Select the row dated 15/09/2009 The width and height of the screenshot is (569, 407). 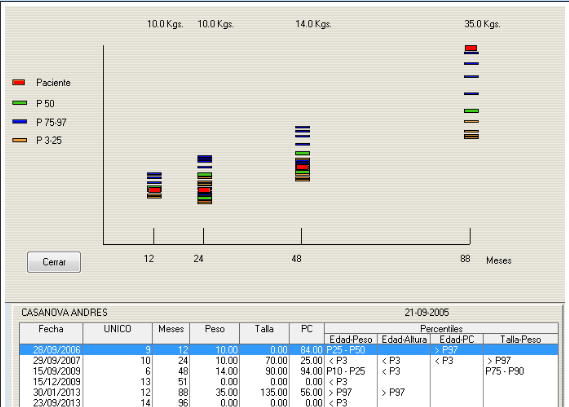[289, 371]
